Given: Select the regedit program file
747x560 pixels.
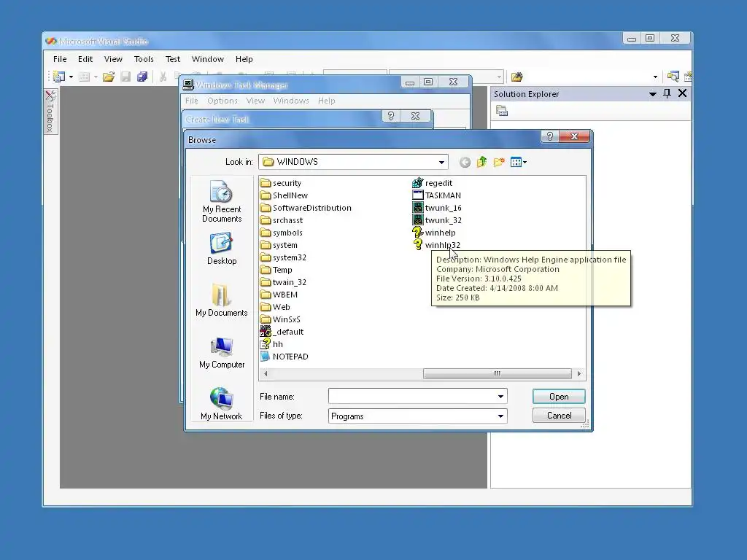Looking at the screenshot, I should point(432,183).
